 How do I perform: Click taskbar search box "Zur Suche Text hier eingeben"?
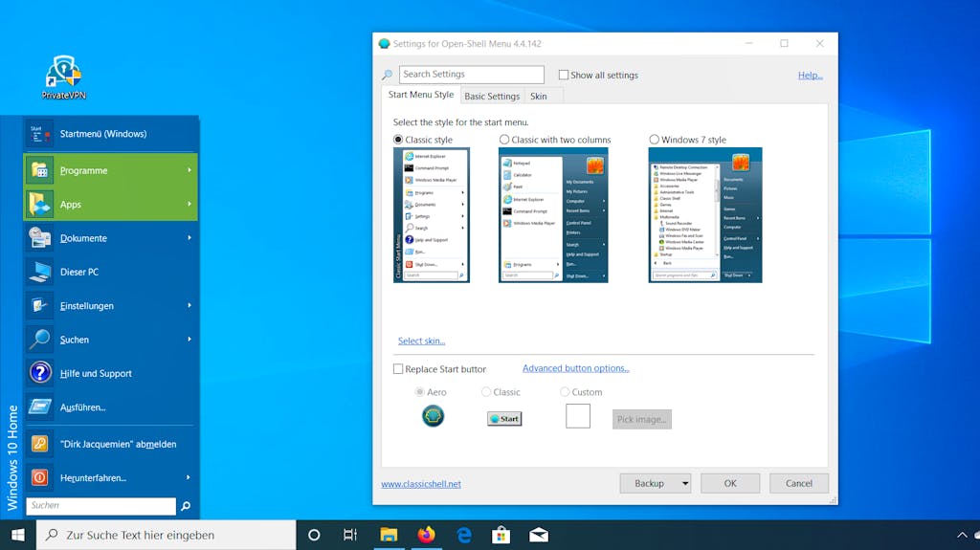[166, 535]
